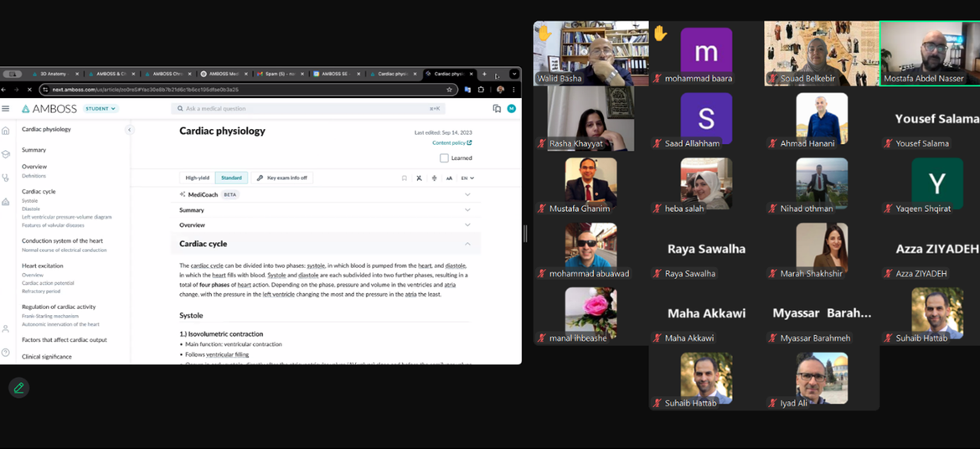Open the Content policy link

coord(451,143)
